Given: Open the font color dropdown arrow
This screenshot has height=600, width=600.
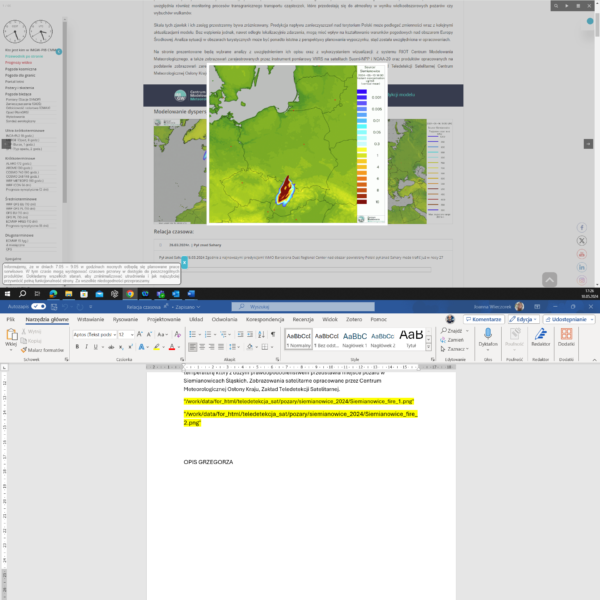Looking at the screenshot, I should tap(179, 347).
